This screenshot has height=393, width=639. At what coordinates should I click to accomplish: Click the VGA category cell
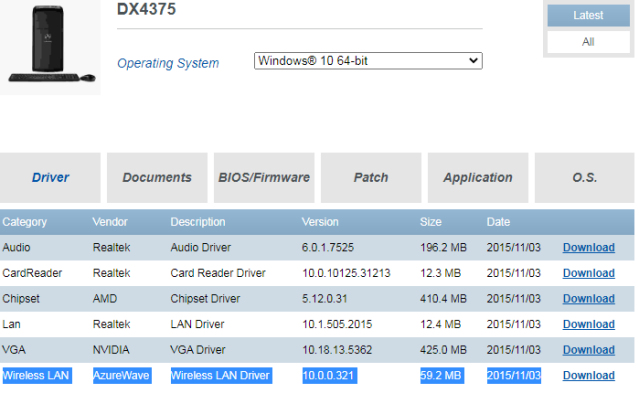pyautogui.click(x=14, y=350)
